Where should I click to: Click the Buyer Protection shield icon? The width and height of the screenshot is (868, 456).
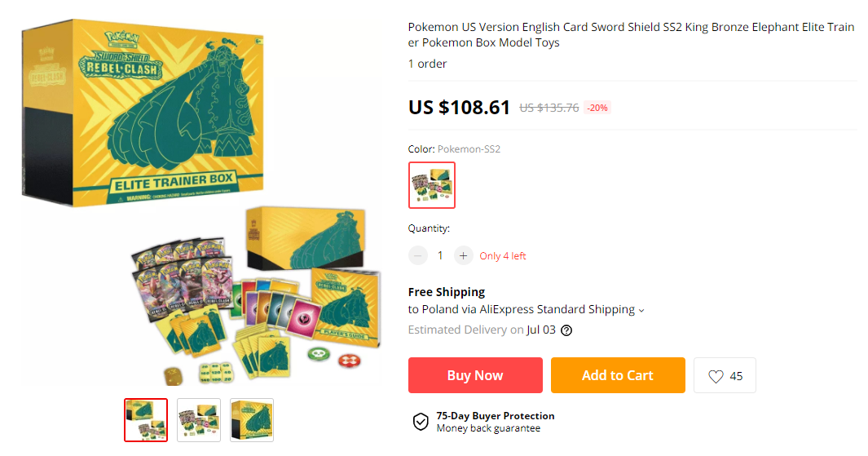tap(421, 422)
